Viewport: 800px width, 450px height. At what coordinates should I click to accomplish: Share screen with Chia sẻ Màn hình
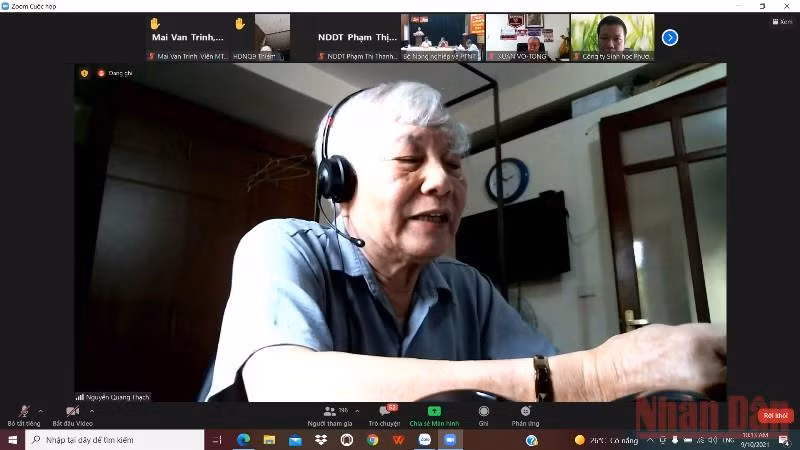coord(434,415)
